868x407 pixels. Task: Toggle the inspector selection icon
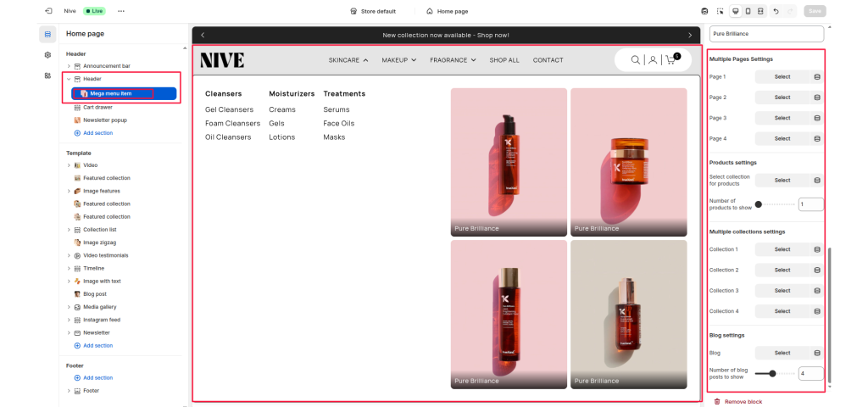point(720,11)
